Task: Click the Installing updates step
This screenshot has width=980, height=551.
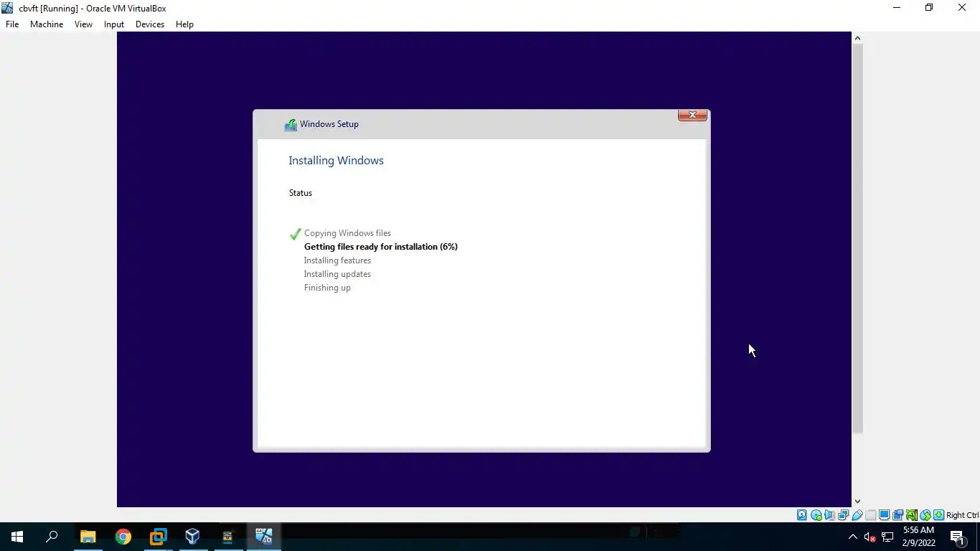Action: [x=337, y=274]
